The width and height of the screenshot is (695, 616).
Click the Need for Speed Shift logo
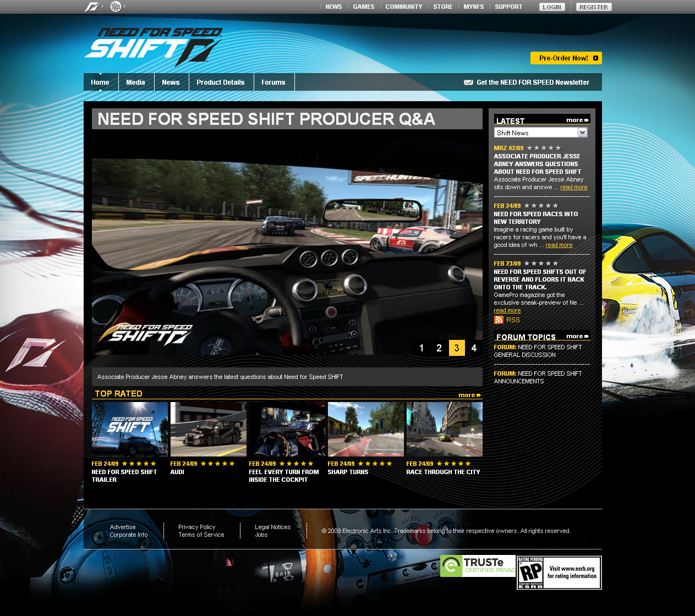(154, 47)
